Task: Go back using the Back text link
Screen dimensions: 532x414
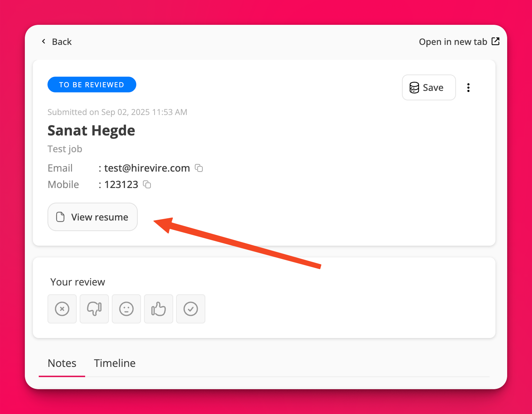Action: coord(62,42)
